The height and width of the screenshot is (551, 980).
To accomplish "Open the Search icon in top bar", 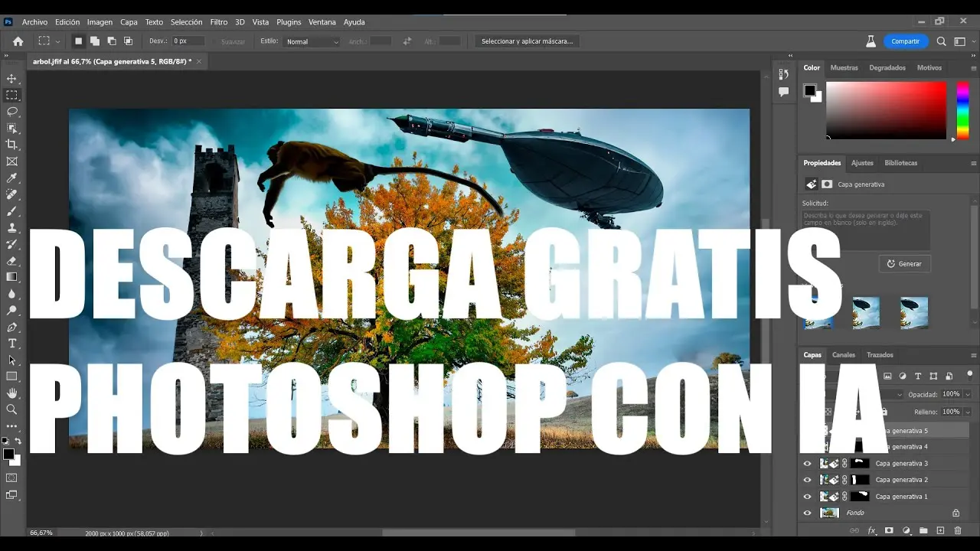I will [942, 41].
